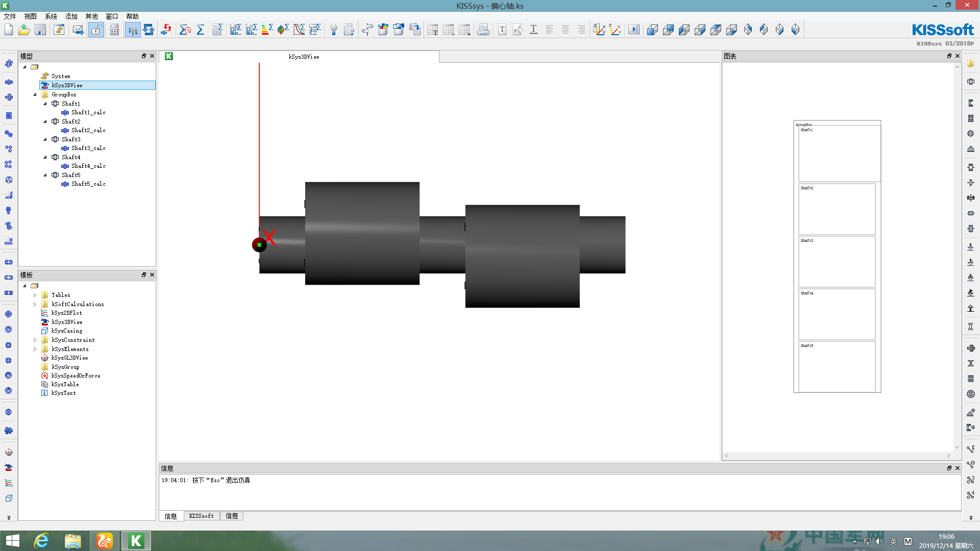Click the ZXY axes icon with grid
This screenshot has width=980, height=551.
tap(599, 30)
